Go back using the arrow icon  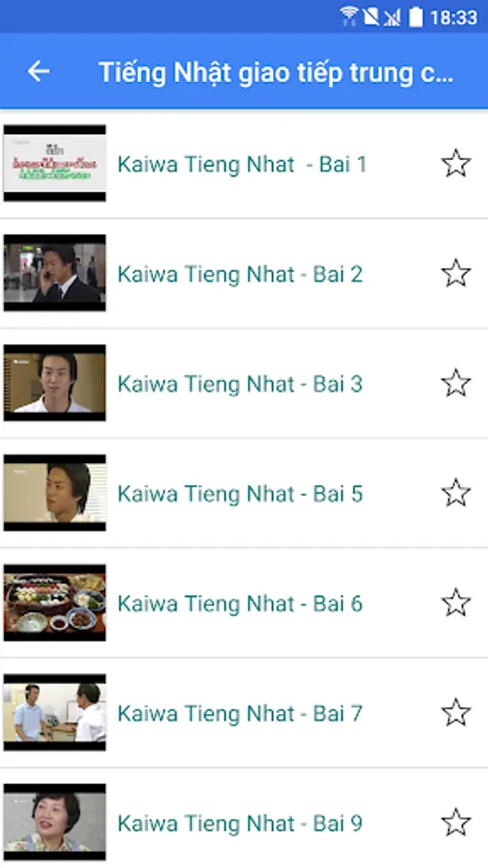tap(39, 71)
